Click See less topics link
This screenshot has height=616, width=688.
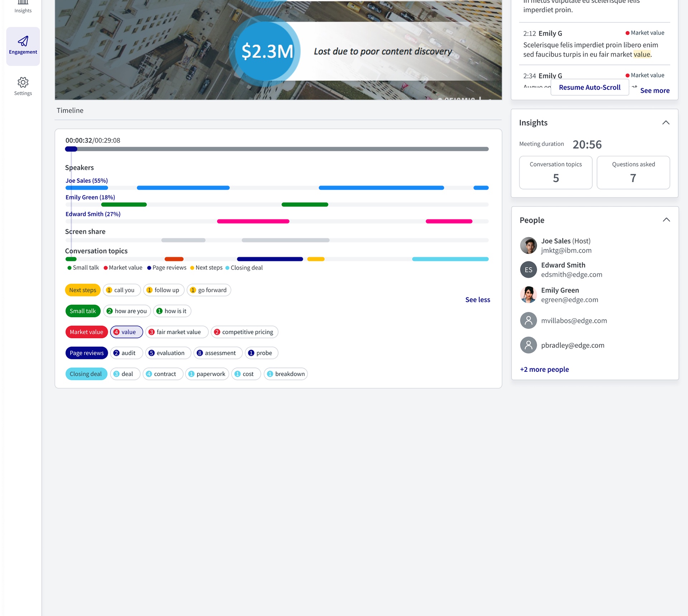[x=478, y=300]
